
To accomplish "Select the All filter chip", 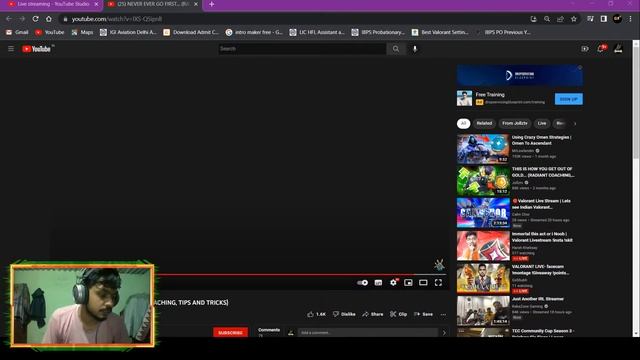I will [x=463, y=123].
